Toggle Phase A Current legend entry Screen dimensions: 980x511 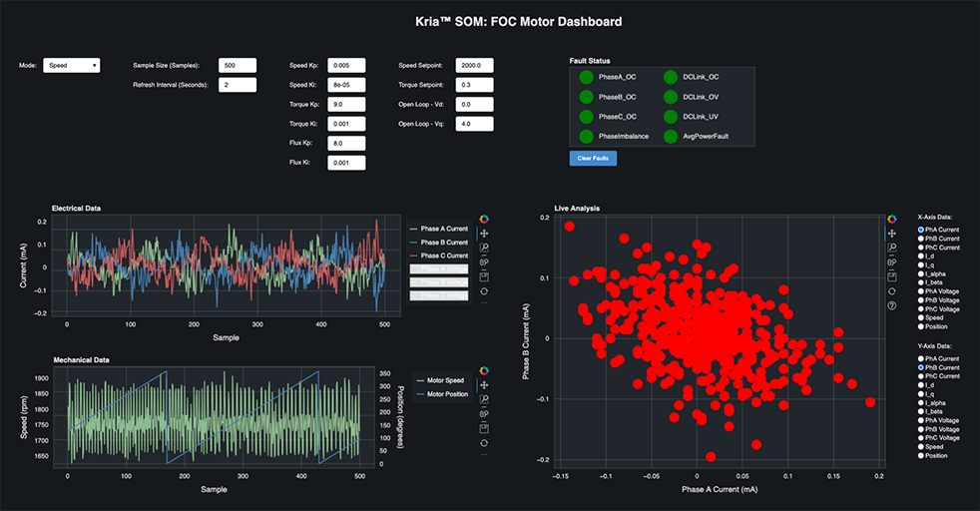point(439,229)
